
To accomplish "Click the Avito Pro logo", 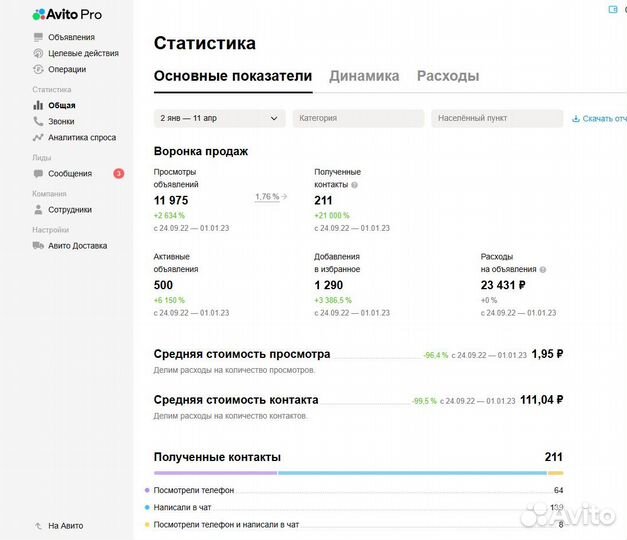I will 67,14.
